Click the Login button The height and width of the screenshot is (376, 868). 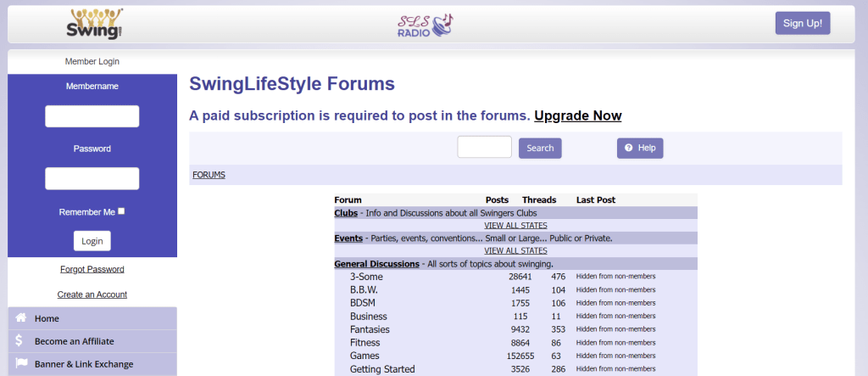click(x=92, y=241)
